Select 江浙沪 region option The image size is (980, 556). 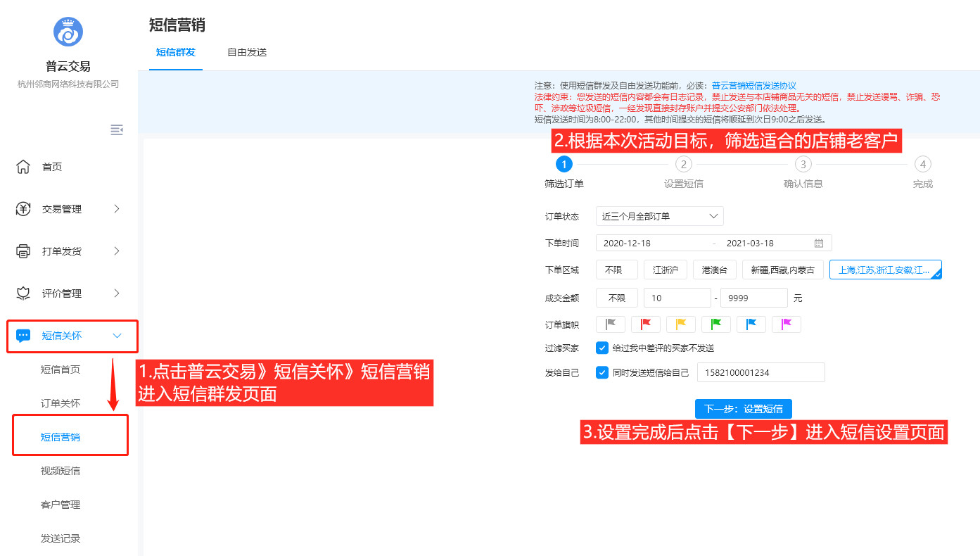tap(666, 270)
